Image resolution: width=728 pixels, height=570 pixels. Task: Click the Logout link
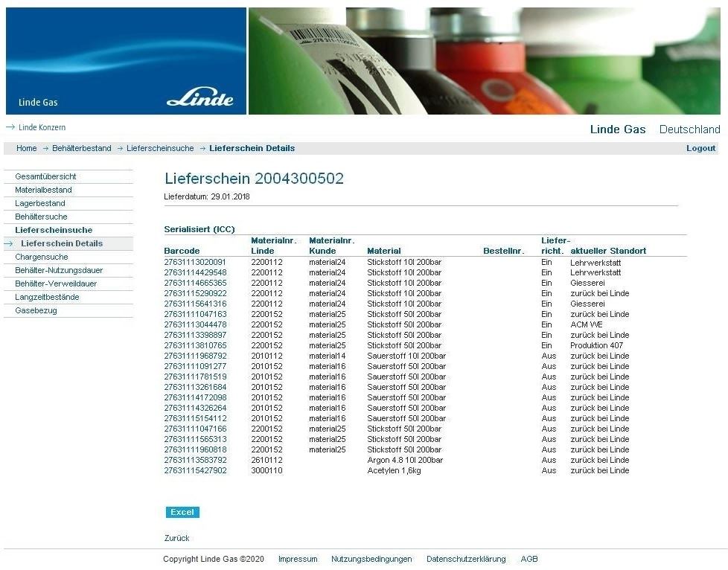click(700, 148)
